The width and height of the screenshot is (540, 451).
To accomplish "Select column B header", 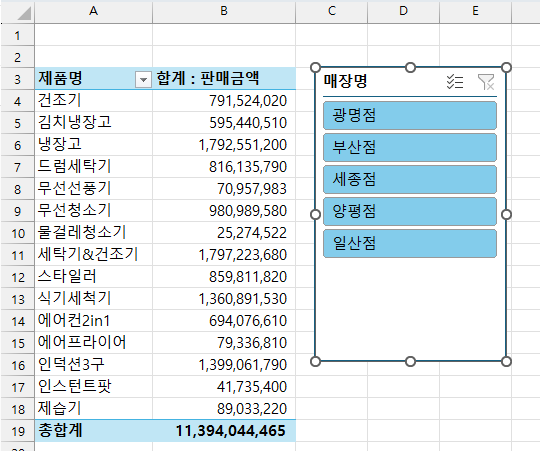I will pyautogui.click(x=224, y=11).
